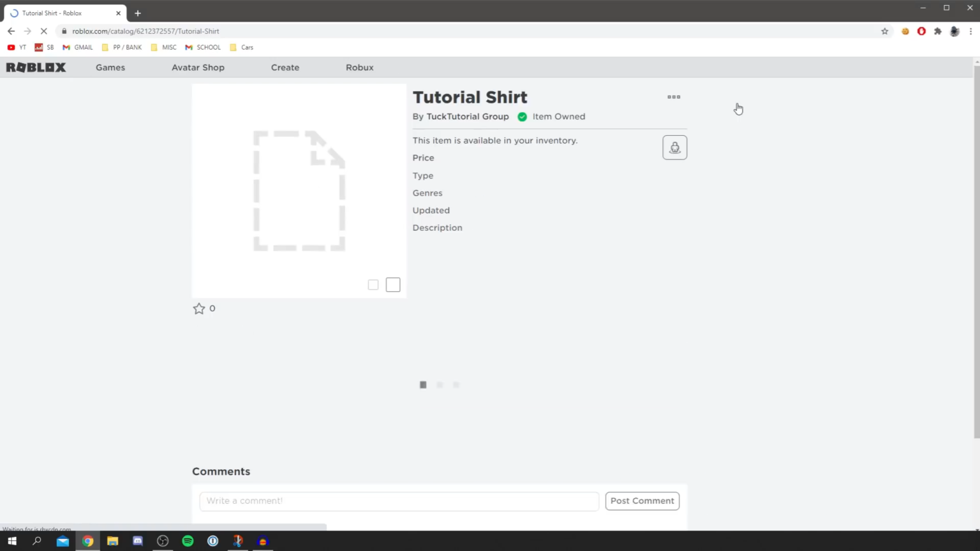Click the Post Comment button
Image resolution: width=980 pixels, height=551 pixels.
(x=642, y=501)
